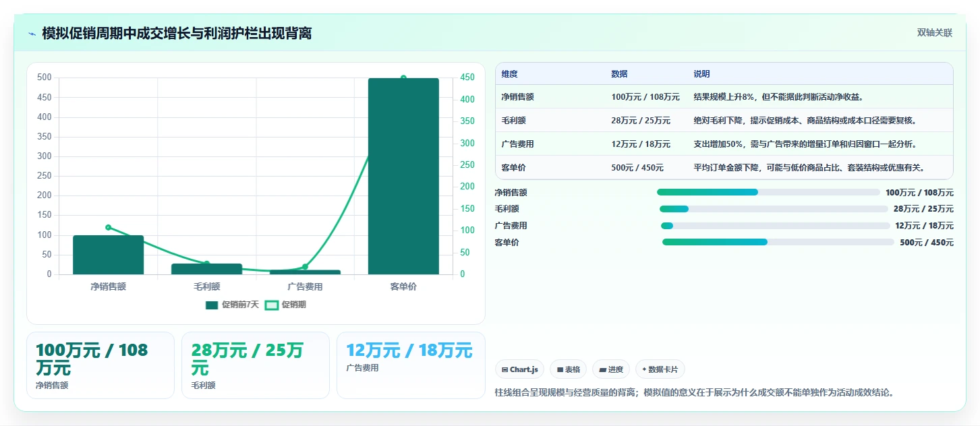Click the 客单价 progress bar
This screenshot has height=426, width=980.
pos(778,242)
